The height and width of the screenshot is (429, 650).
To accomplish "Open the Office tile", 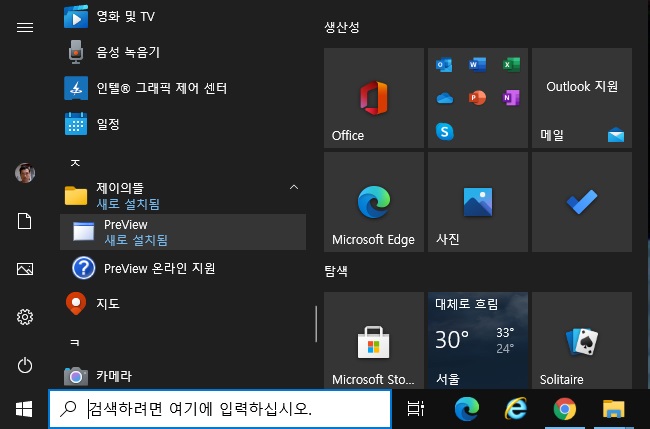I will (373, 98).
